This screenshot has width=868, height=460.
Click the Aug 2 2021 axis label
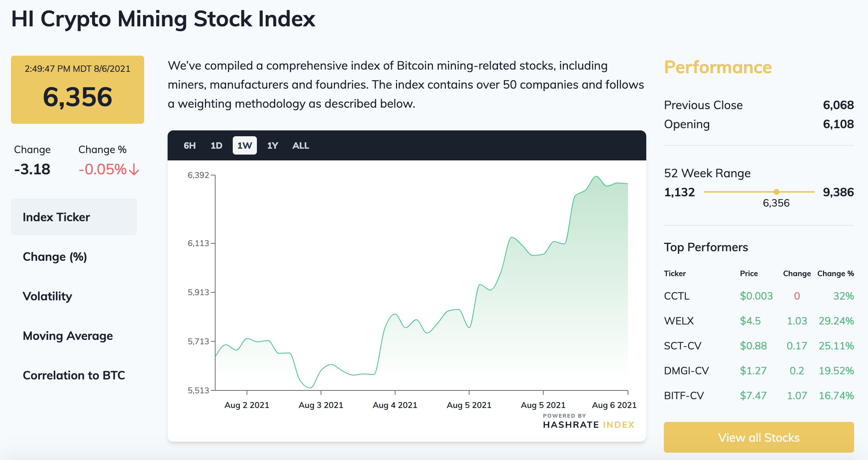[247, 405]
